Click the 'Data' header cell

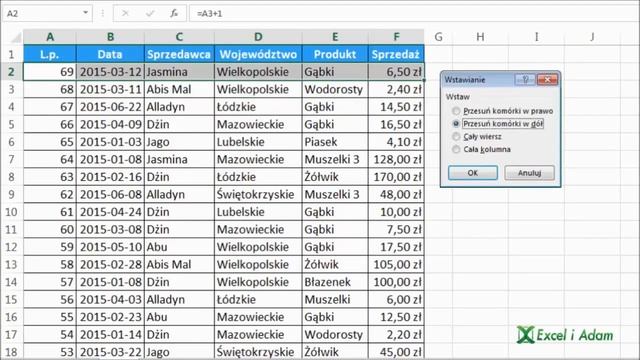click(x=110, y=54)
